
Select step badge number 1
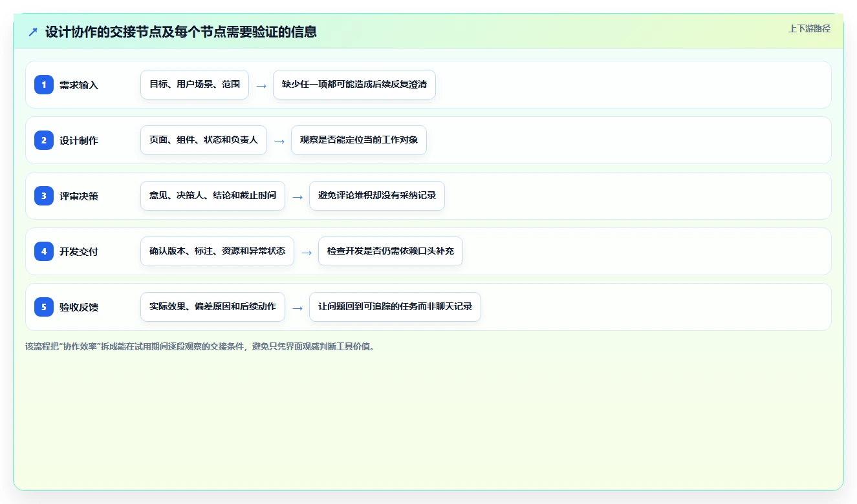(44, 85)
